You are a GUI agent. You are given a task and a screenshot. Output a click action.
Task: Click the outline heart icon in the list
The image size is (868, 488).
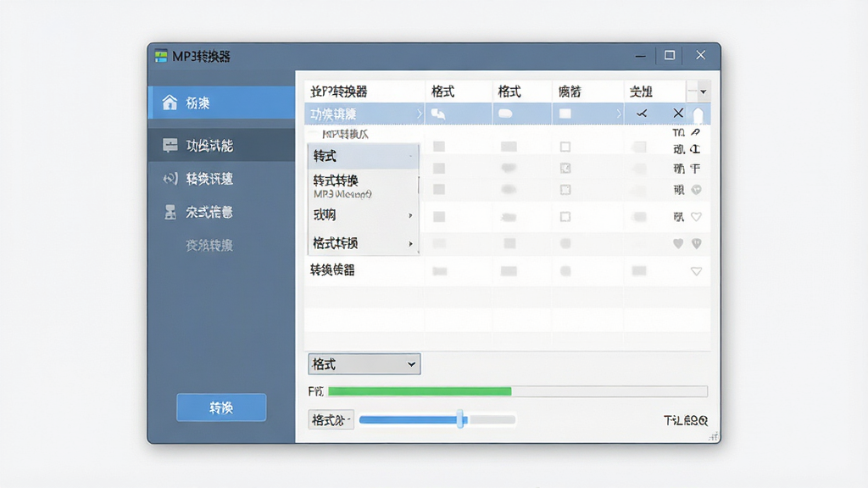697,216
